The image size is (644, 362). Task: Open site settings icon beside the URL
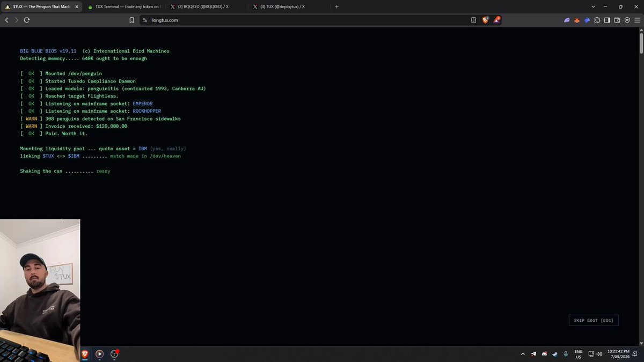(x=144, y=20)
